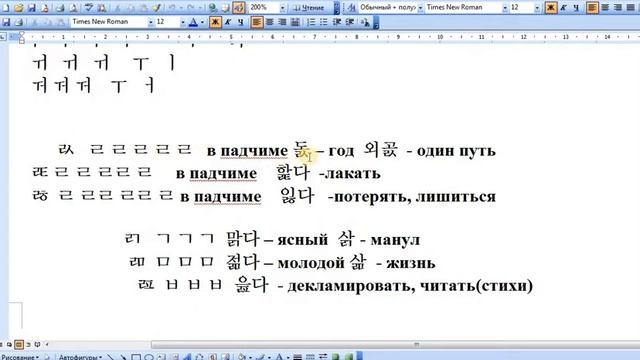Click the tab stop type selector on the ruler
640x360 pixels.
[3, 37]
